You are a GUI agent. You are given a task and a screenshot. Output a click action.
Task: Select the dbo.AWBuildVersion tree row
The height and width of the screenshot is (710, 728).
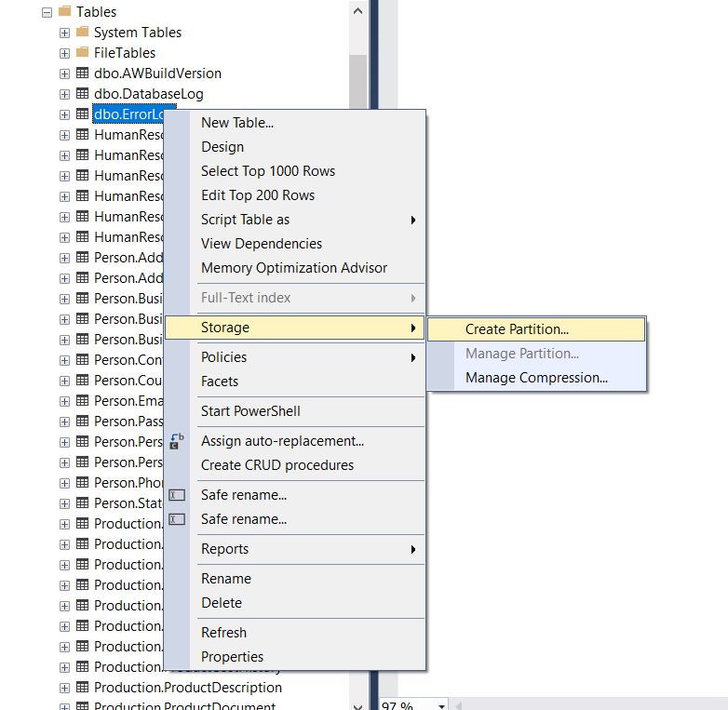[157, 74]
